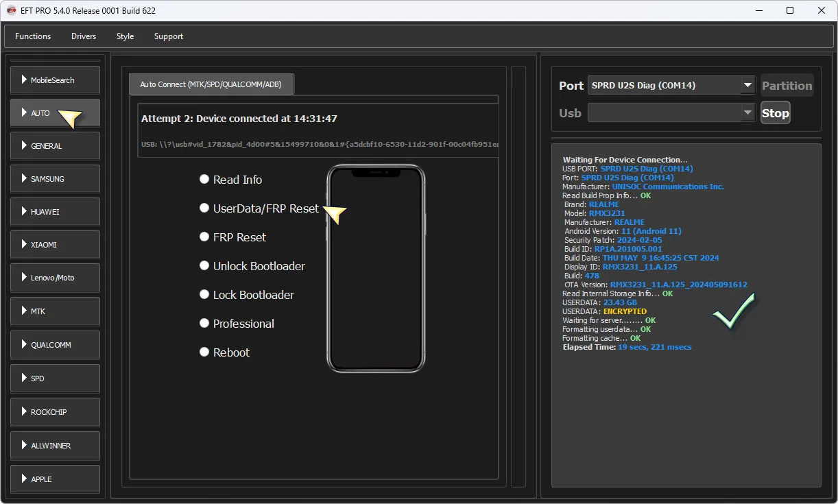Choose the Unlock Bootloader option
838x504 pixels.
coord(204,265)
